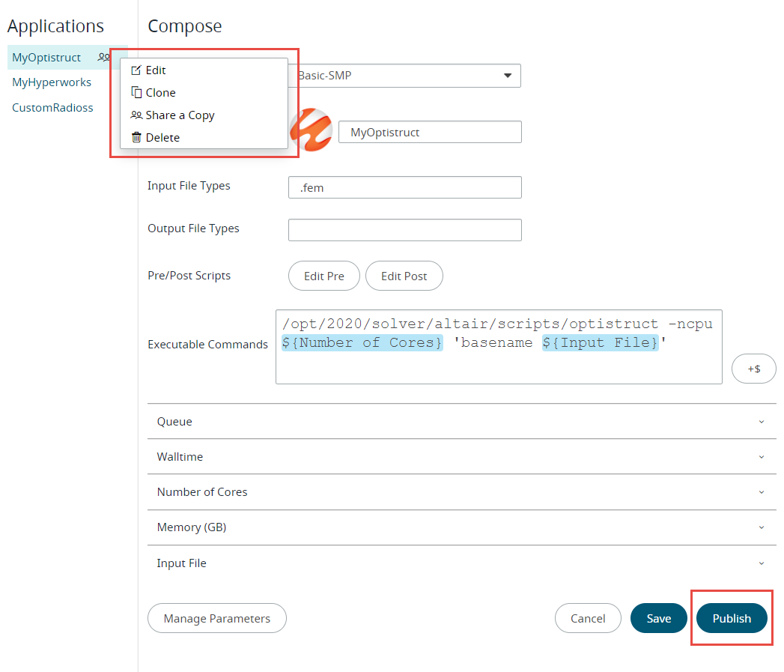Cancel the compose changes
The image size is (784, 672).
pos(588,618)
